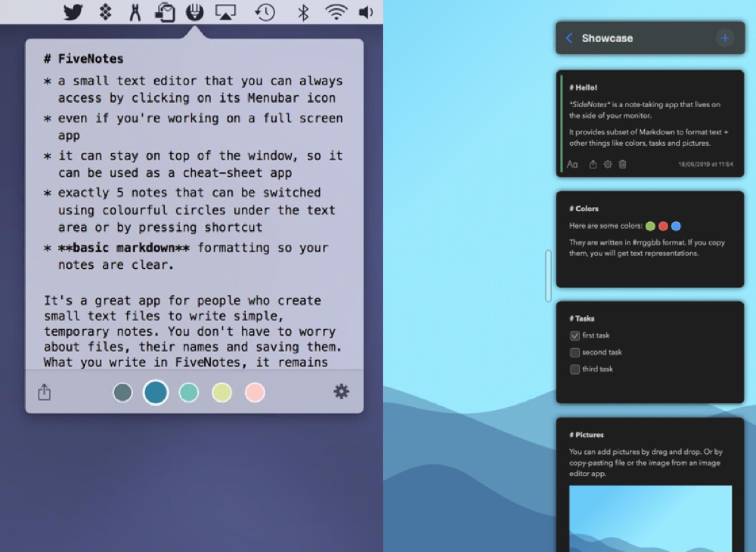Click the FiveNotes menubar icon
The width and height of the screenshot is (756, 552).
(196, 11)
